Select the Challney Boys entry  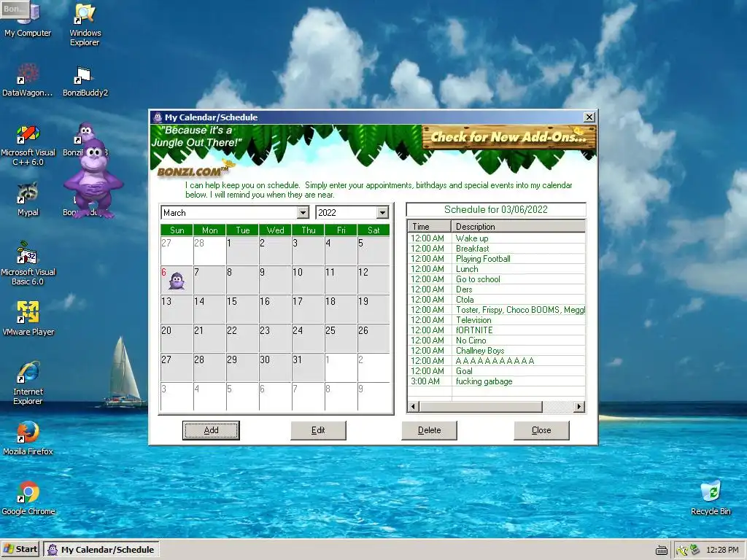click(496, 351)
